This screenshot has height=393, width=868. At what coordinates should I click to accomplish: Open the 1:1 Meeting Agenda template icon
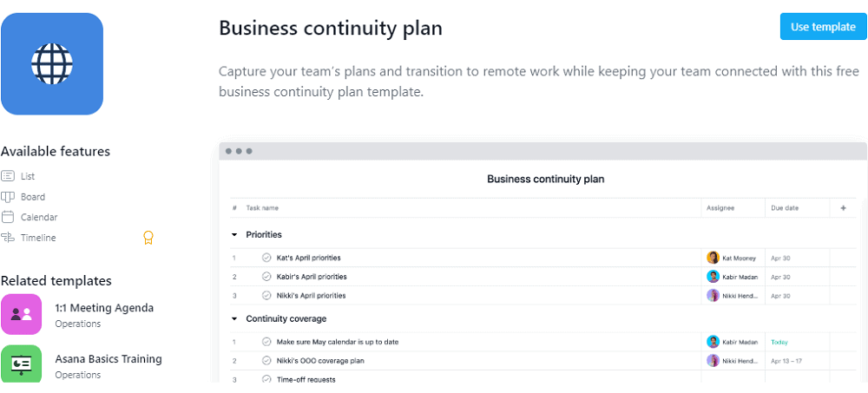click(x=22, y=314)
